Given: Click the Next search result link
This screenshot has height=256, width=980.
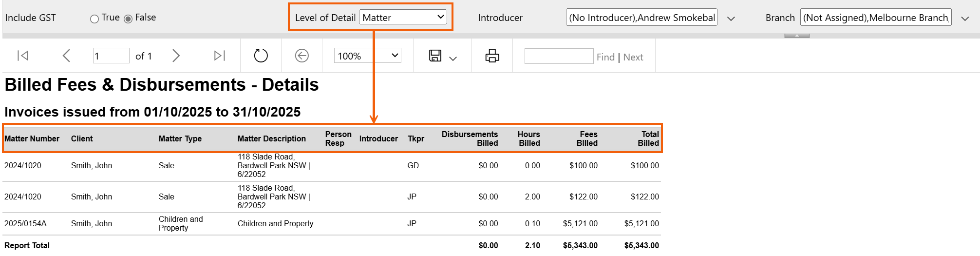Looking at the screenshot, I should click(633, 57).
